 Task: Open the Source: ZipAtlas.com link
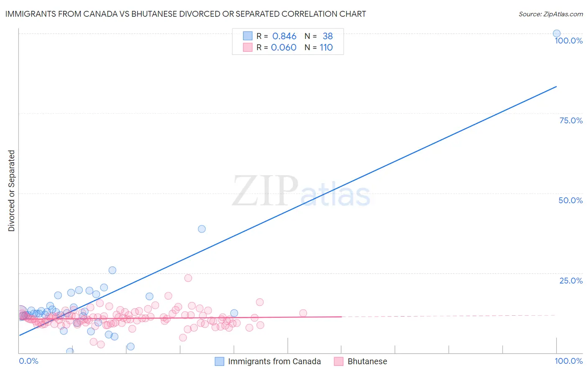(x=551, y=14)
